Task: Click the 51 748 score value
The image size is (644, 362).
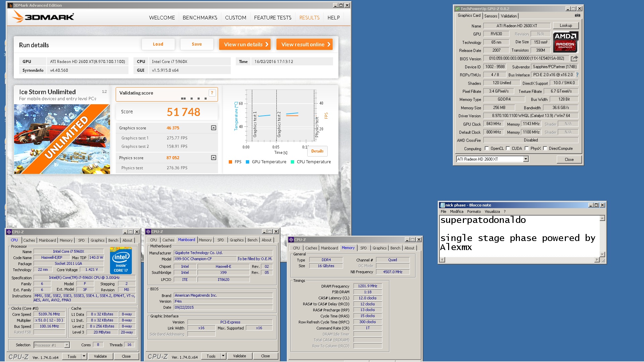Action: (183, 112)
